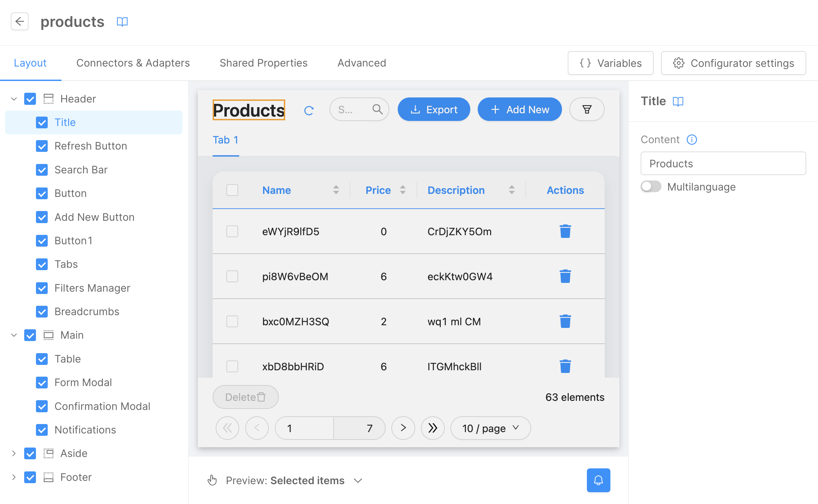Switch to the Shared Properties tab
Viewport: 818px width, 504px height.
click(x=263, y=63)
